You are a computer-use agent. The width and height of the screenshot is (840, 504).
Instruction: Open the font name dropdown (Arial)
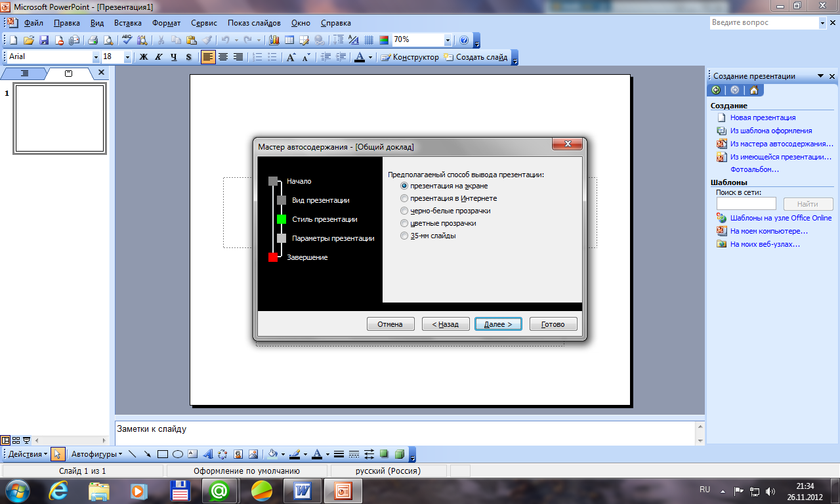point(96,57)
